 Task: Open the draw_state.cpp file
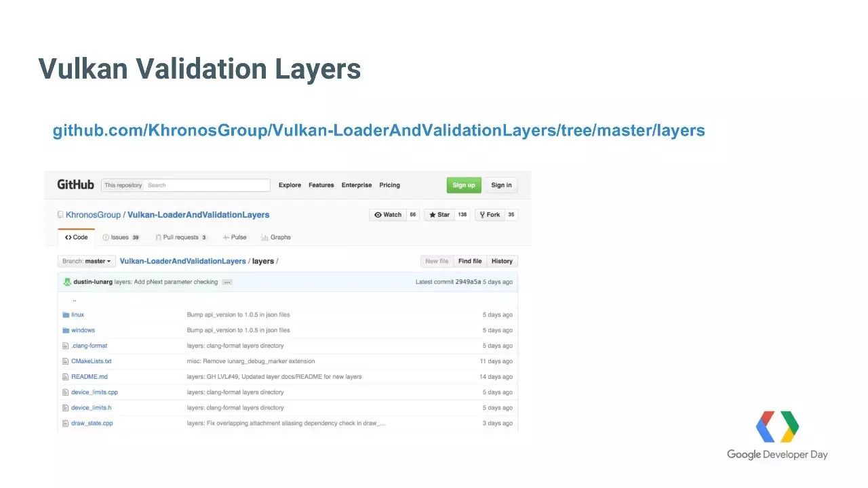[x=92, y=424]
